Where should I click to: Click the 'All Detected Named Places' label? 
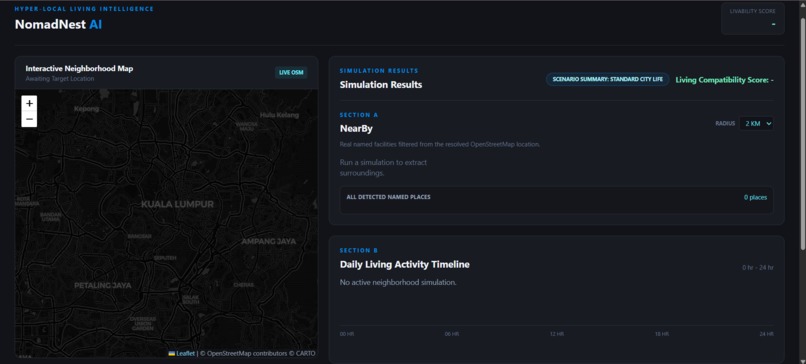pos(389,197)
